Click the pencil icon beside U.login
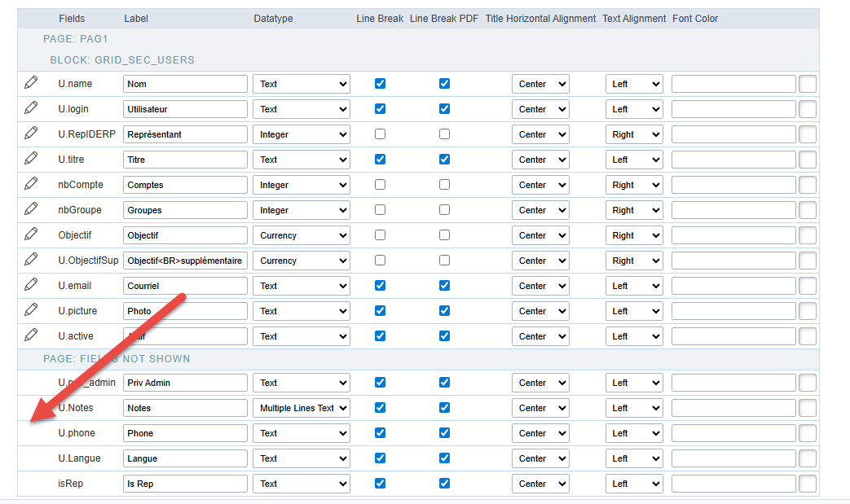The height and width of the screenshot is (504, 850). tap(31, 108)
